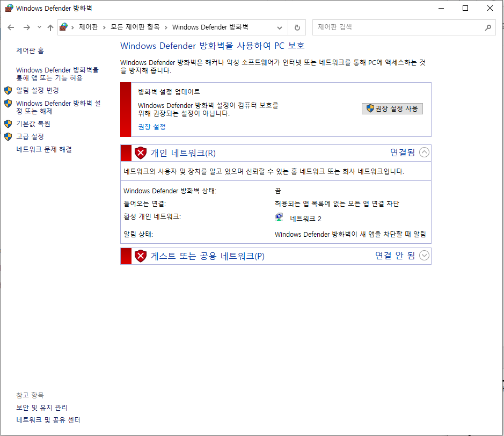Click shield icon beside 방화벽 설정 또는 해제
504x436 pixels.
pyautogui.click(x=8, y=104)
